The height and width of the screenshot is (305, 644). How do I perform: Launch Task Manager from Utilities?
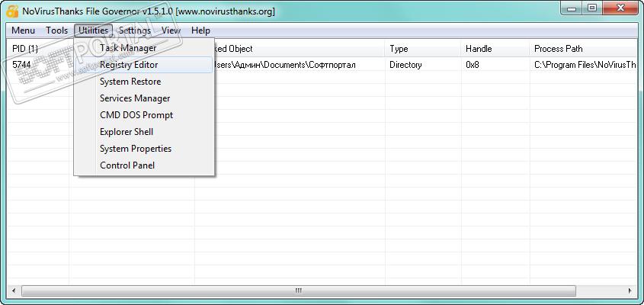coord(144,48)
